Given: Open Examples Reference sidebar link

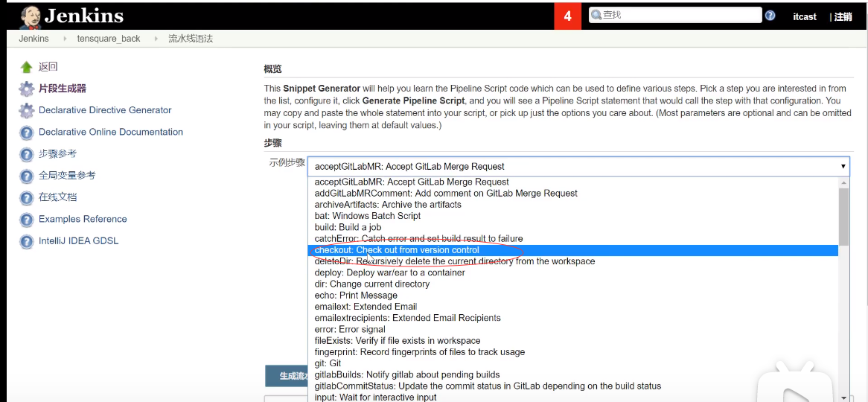Looking at the screenshot, I should point(83,220).
